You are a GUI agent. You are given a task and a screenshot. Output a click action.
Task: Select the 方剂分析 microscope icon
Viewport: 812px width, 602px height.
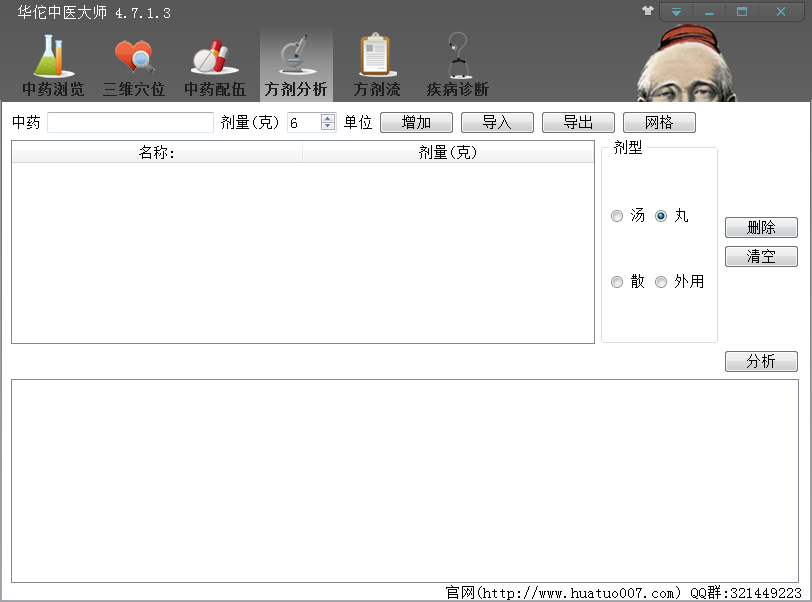(x=296, y=65)
